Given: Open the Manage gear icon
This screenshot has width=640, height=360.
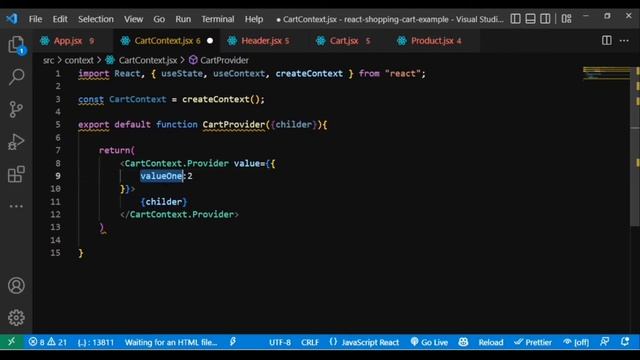Looking at the screenshot, I should pyautogui.click(x=16, y=318).
